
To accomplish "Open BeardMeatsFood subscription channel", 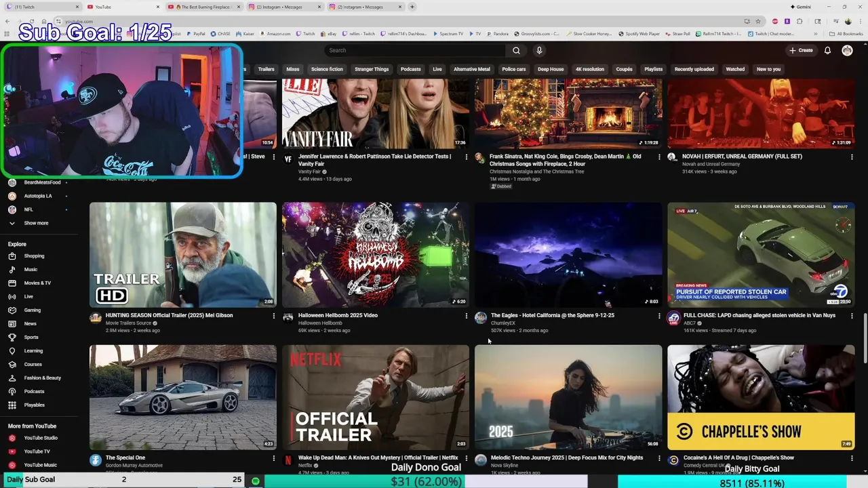I will (39, 182).
